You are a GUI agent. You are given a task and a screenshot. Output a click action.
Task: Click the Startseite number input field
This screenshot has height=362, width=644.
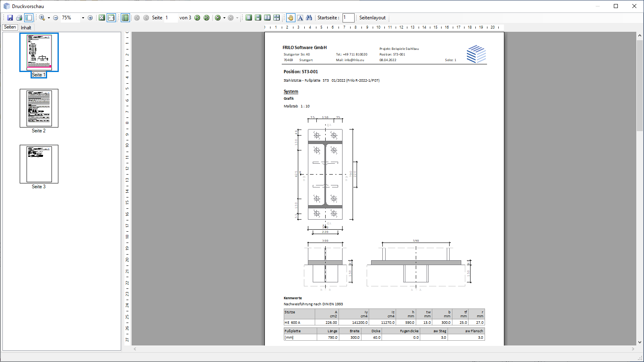(x=349, y=18)
